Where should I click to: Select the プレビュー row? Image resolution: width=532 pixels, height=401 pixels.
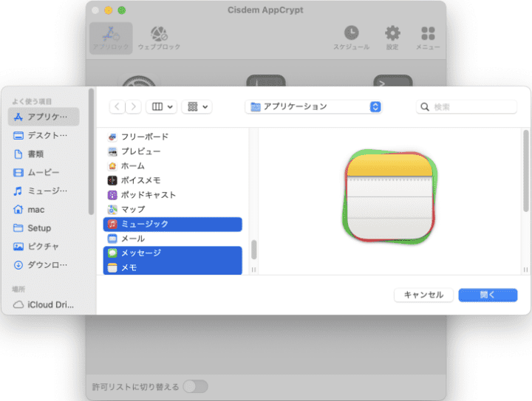(172, 151)
